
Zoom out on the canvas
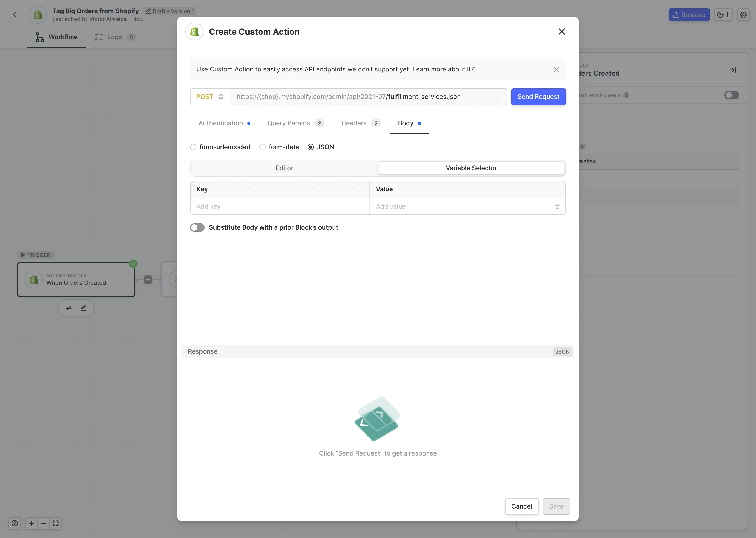[43, 523]
